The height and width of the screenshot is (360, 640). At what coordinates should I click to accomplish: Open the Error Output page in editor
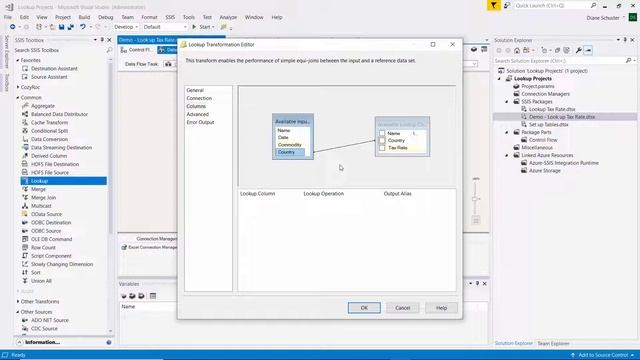click(x=200, y=122)
